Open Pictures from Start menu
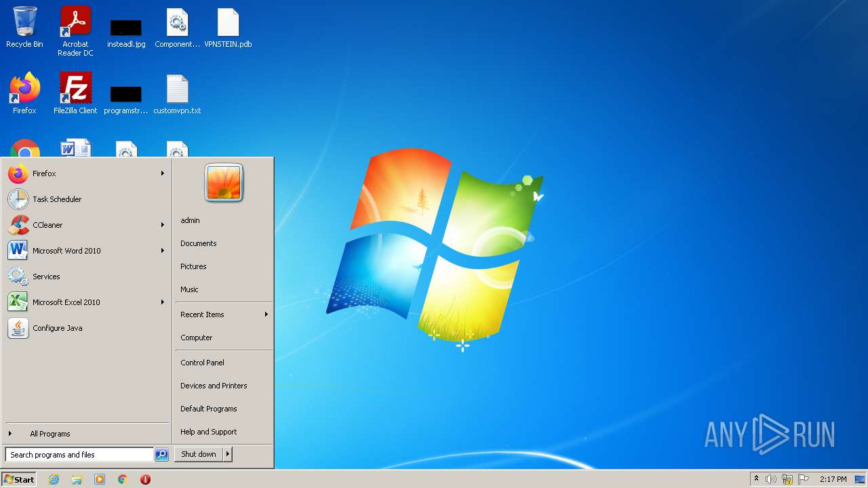The width and height of the screenshot is (868, 488). coord(224,266)
